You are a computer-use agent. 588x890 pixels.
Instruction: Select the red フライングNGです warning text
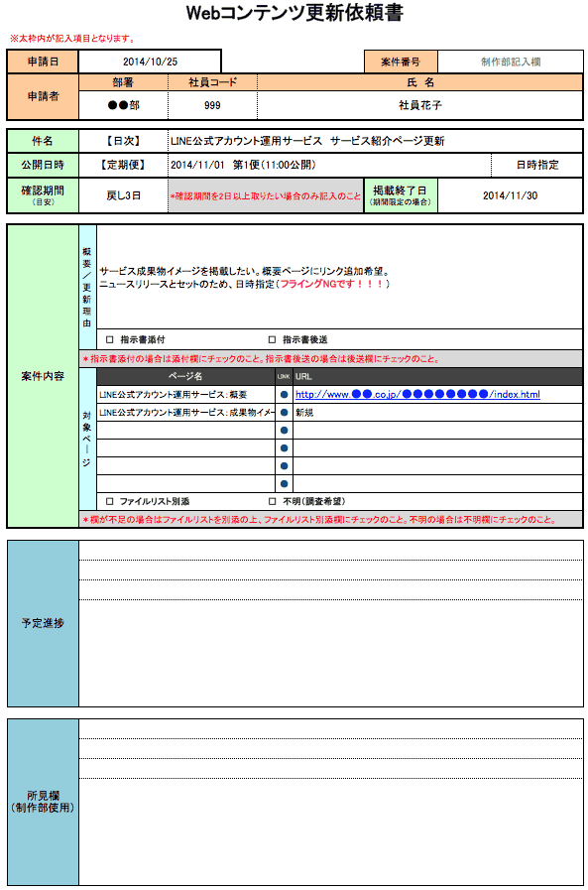[332, 284]
